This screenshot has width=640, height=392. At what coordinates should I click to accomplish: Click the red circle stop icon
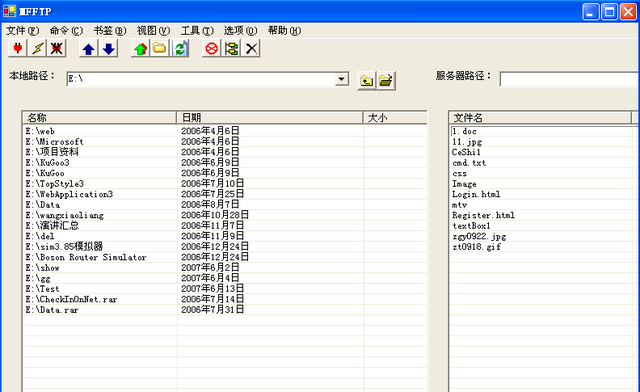click(211, 49)
